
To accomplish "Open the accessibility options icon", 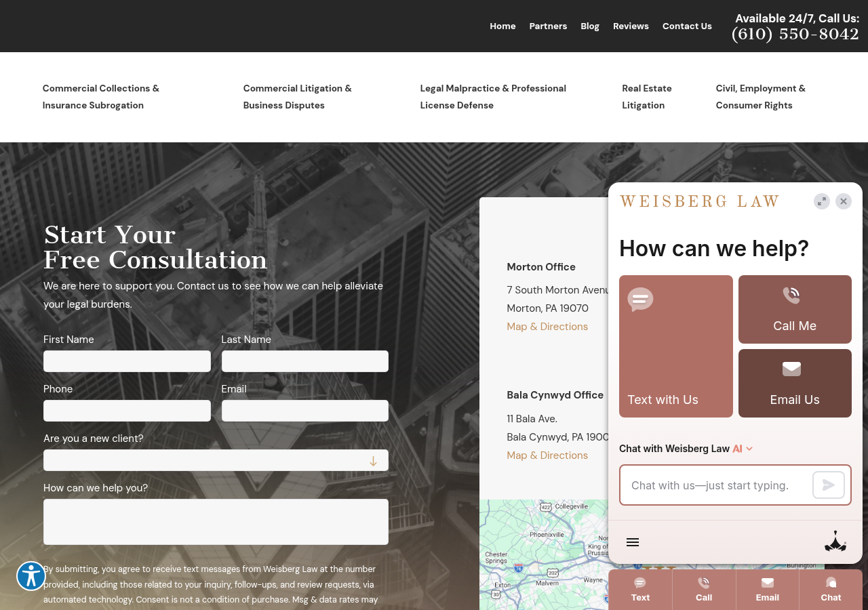I will (x=31, y=576).
